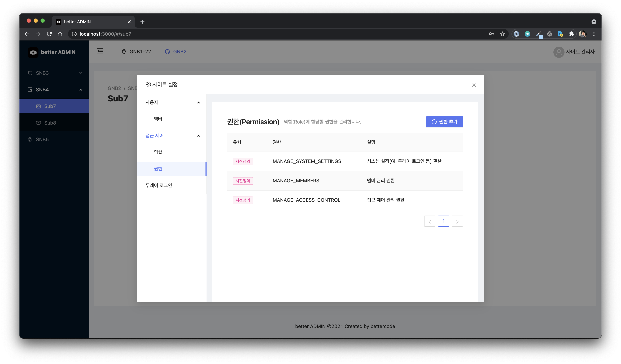Open the 두레이 로그인 settings link
Screen dimensions: 621x364
pyautogui.click(x=159, y=185)
